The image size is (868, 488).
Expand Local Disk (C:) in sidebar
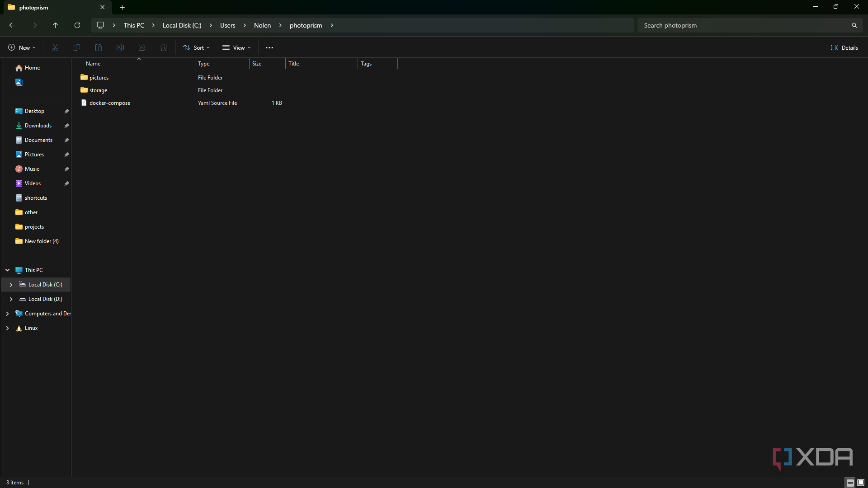tap(11, 285)
